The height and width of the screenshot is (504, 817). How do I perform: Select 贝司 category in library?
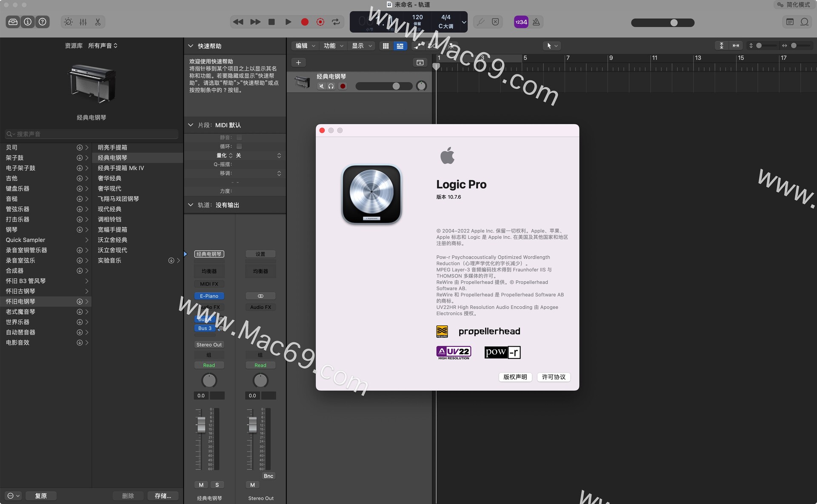coord(46,148)
